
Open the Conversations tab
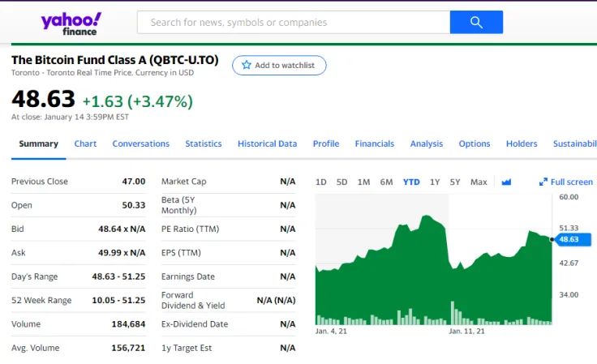tap(141, 143)
